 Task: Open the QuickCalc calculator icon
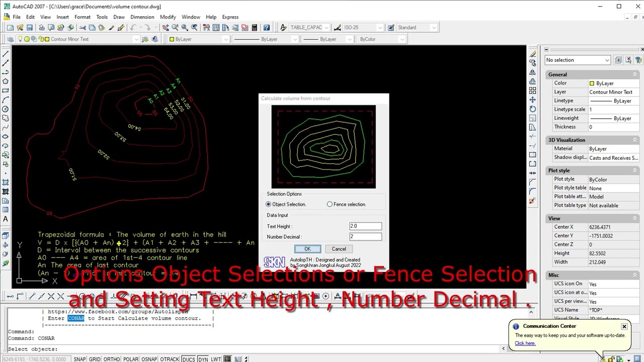click(255, 28)
